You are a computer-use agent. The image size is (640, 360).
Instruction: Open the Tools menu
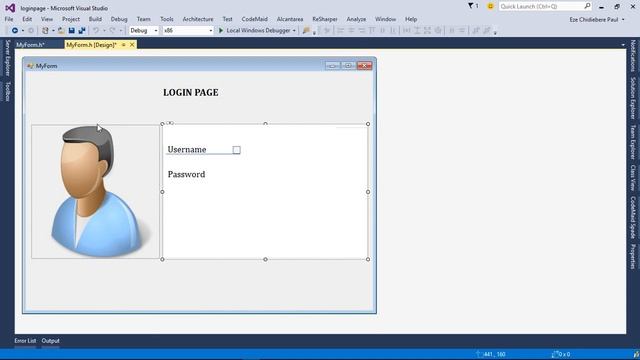point(167,19)
